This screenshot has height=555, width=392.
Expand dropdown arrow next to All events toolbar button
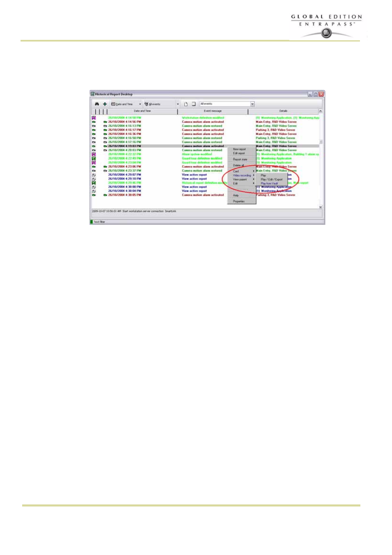pyautogui.click(x=178, y=104)
